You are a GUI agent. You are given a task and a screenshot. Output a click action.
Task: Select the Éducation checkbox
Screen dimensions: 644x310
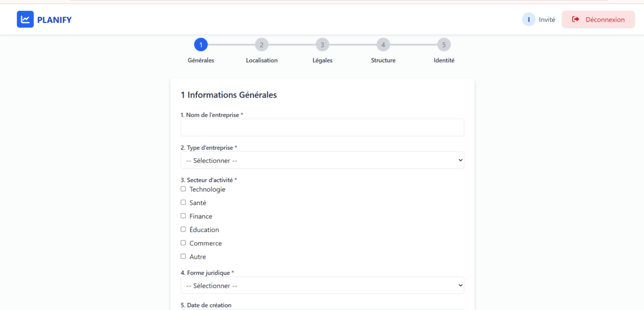coord(184,229)
